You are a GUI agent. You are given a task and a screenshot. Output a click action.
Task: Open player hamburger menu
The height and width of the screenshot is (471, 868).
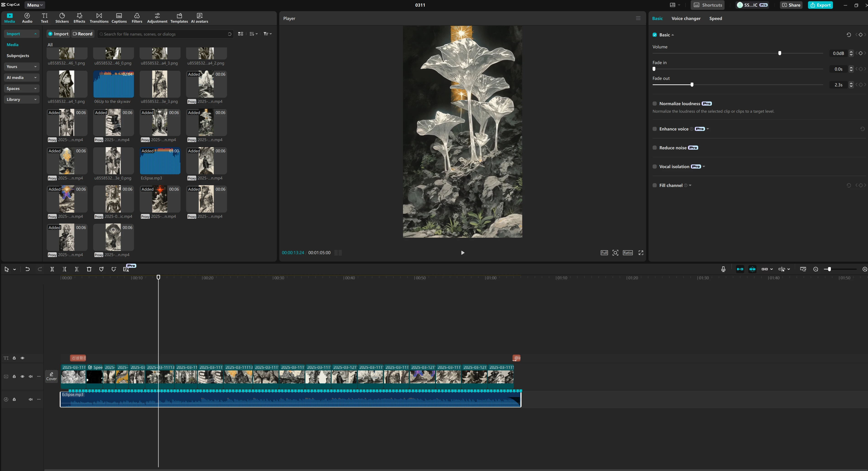click(x=638, y=18)
